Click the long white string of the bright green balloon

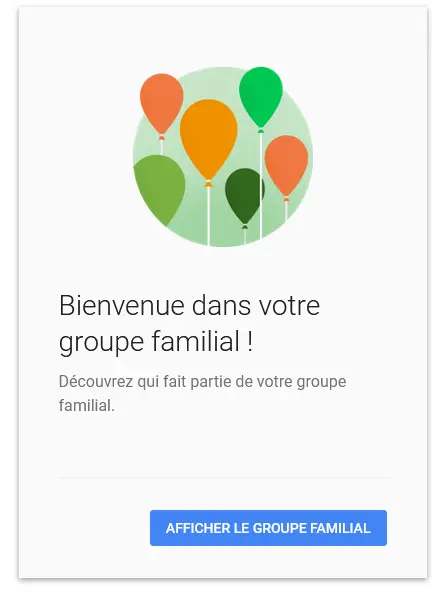tap(261, 186)
